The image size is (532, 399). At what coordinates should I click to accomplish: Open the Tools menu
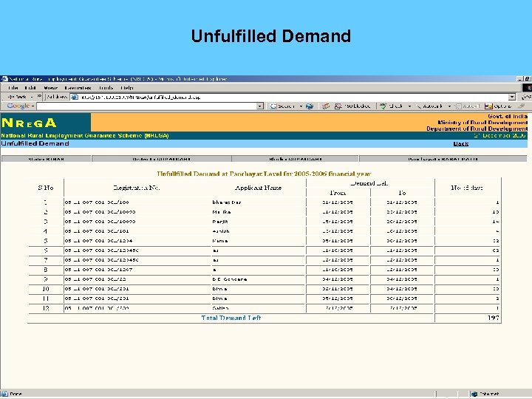point(106,88)
